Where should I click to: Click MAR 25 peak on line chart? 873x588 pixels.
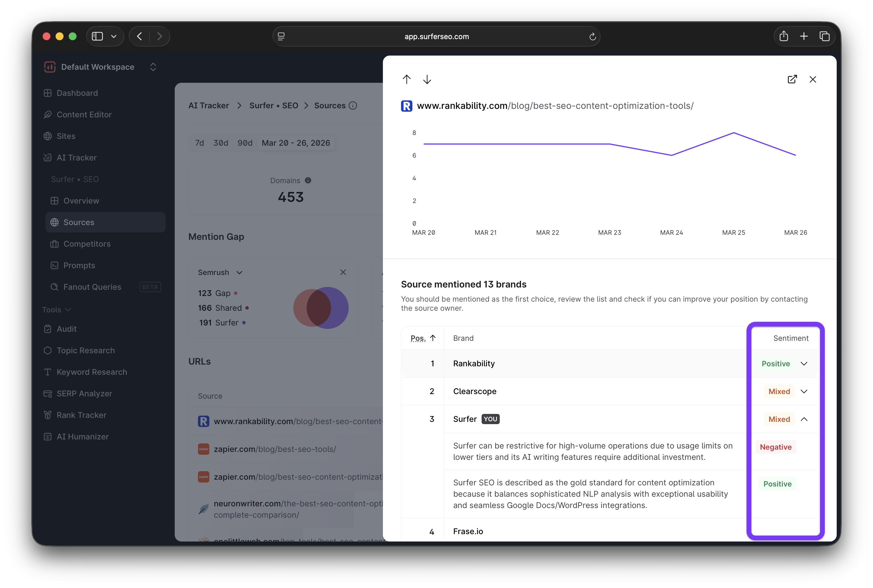click(733, 133)
